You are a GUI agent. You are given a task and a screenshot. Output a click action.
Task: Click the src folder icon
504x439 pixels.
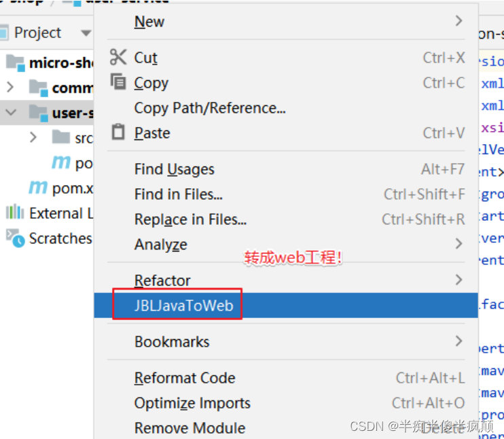point(61,137)
